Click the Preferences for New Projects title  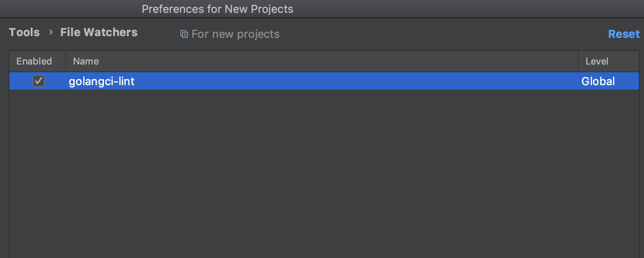217,9
